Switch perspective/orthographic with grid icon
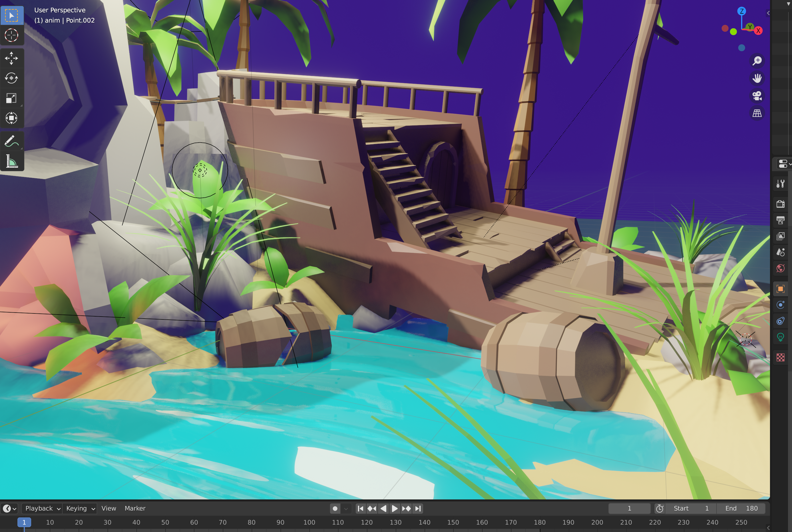Viewport: 792px width, 532px height. click(757, 113)
